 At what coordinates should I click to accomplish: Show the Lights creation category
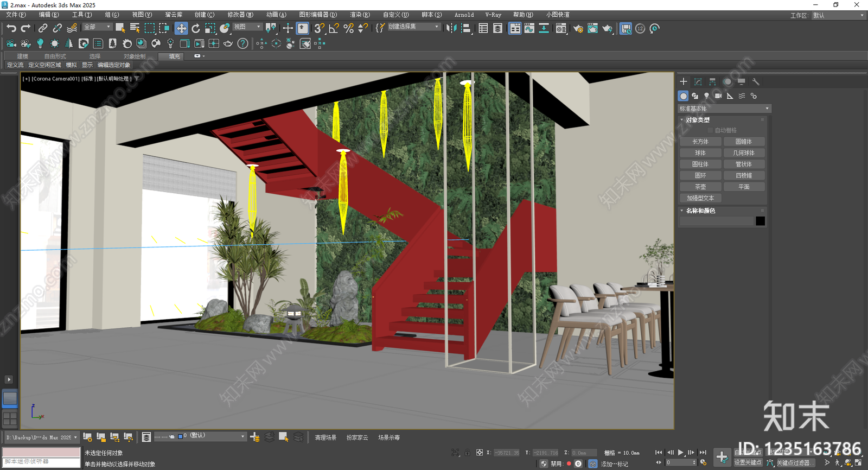(x=706, y=96)
